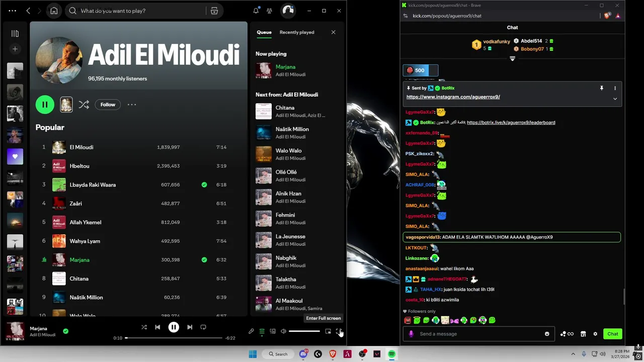
Task: Open the Instagram aguerrox9 link in chat
Action: pos(453,97)
